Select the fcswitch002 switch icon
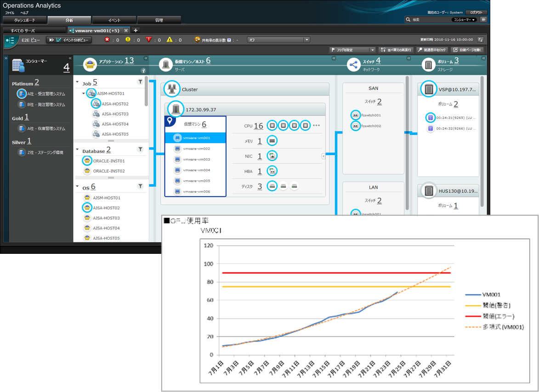Viewport: 539px width, 392px height. pos(356,126)
